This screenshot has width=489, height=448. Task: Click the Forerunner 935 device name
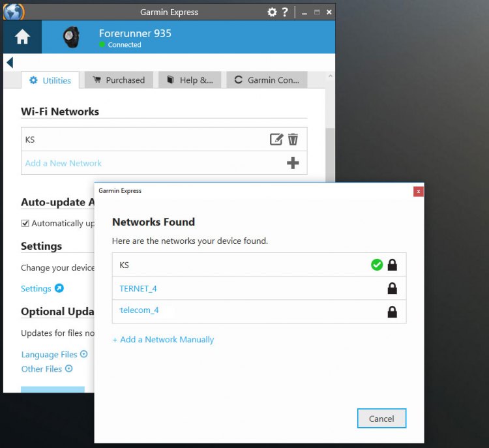[135, 33]
